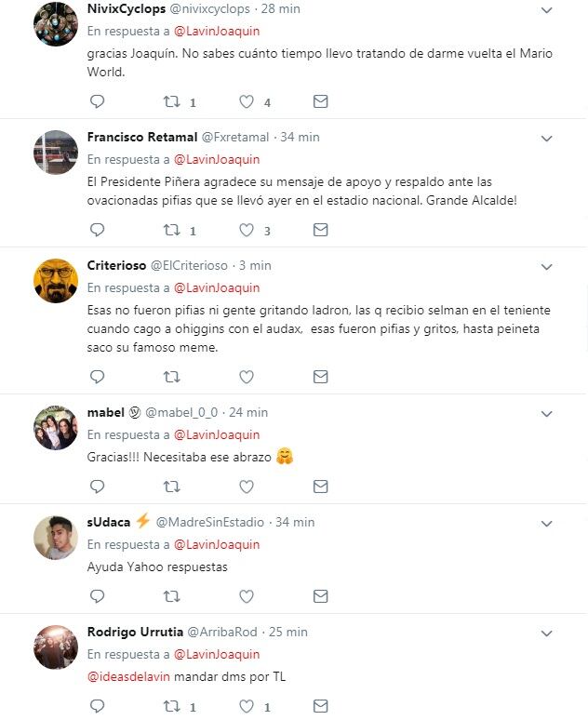
Task: Expand options menu for Criterioso's tweet
Action: (548, 266)
